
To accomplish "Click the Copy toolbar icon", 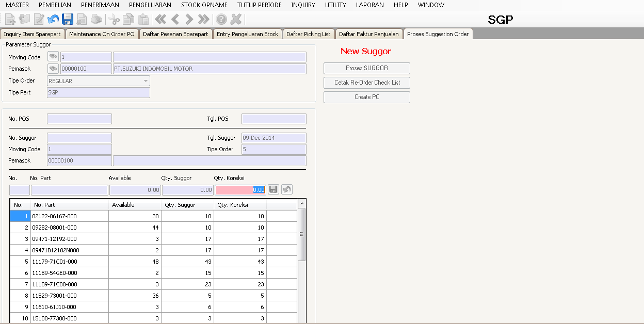I will (128, 20).
